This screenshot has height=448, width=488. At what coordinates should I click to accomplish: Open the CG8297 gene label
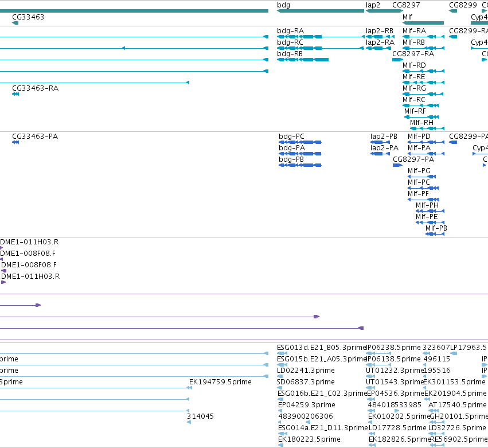pyautogui.click(x=406, y=5)
